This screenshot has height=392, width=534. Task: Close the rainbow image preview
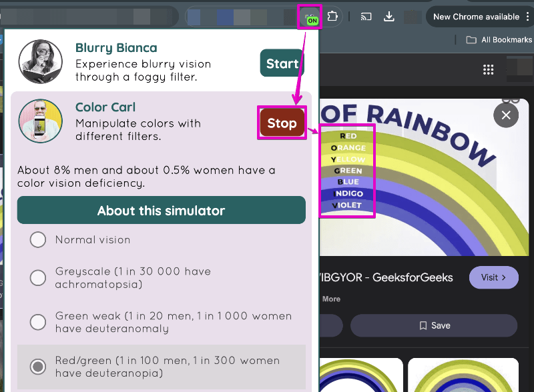tap(506, 115)
